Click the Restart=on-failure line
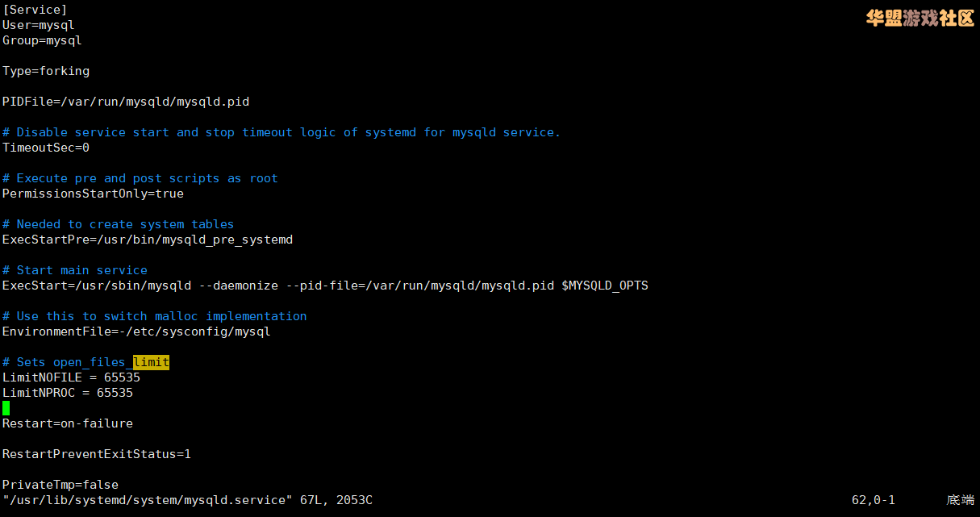 point(68,423)
